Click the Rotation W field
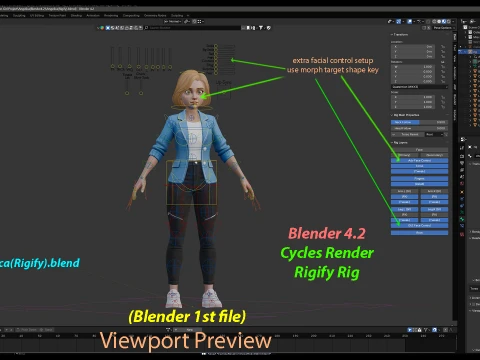This screenshot has width=480, height=360. [x=413, y=67]
